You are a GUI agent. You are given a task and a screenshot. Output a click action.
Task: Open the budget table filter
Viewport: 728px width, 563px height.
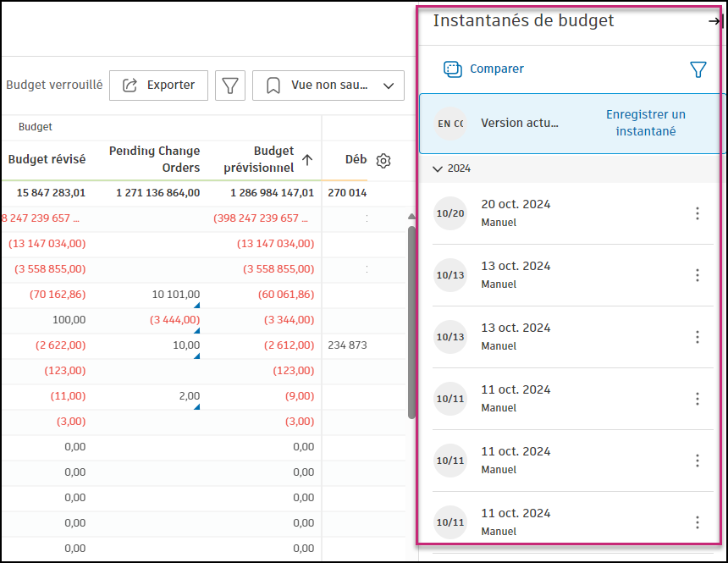click(x=229, y=85)
